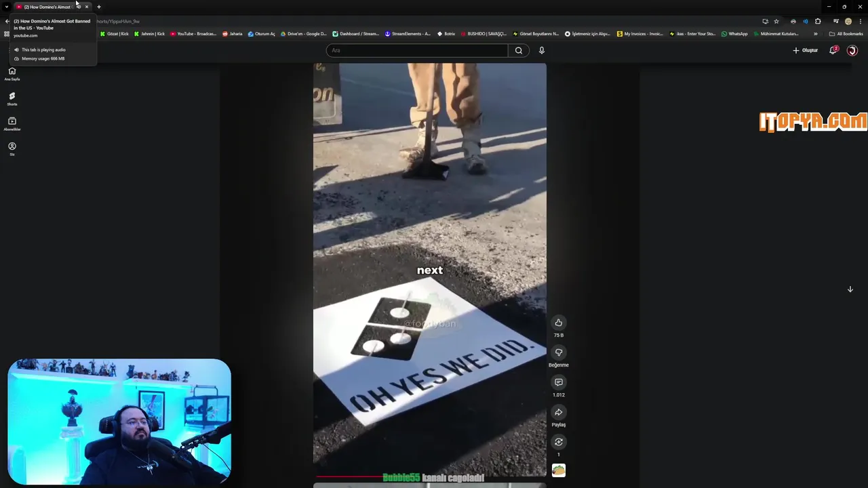Open Chrome extensions puzzle icon
The height and width of the screenshot is (488, 868).
pyautogui.click(x=818, y=21)
